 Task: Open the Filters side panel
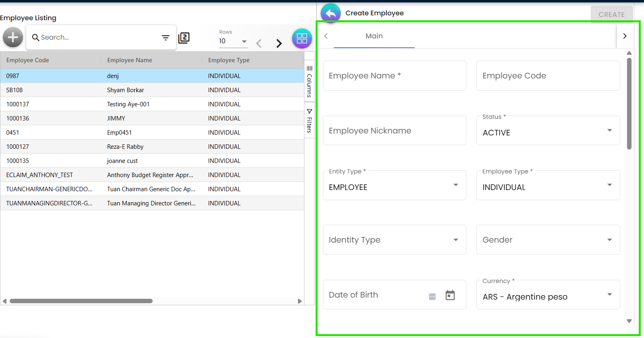tap(309, 121)
